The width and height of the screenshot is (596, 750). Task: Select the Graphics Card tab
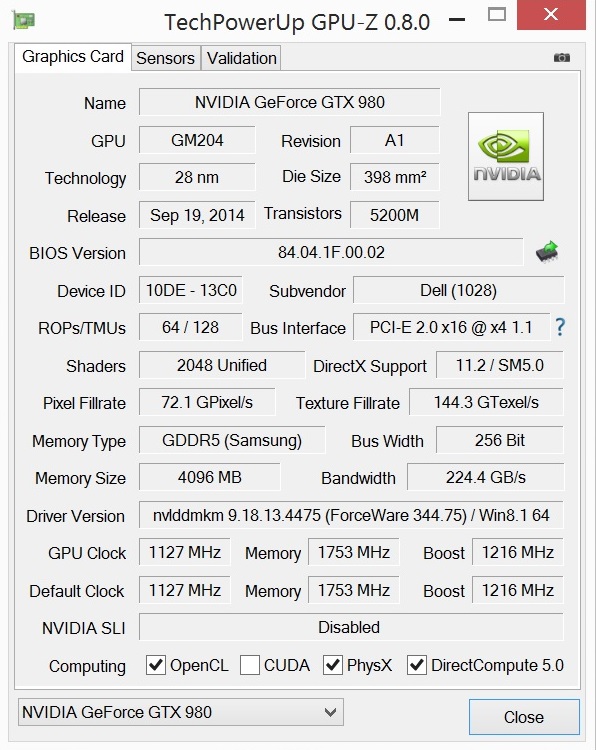[x=73, y=57]
